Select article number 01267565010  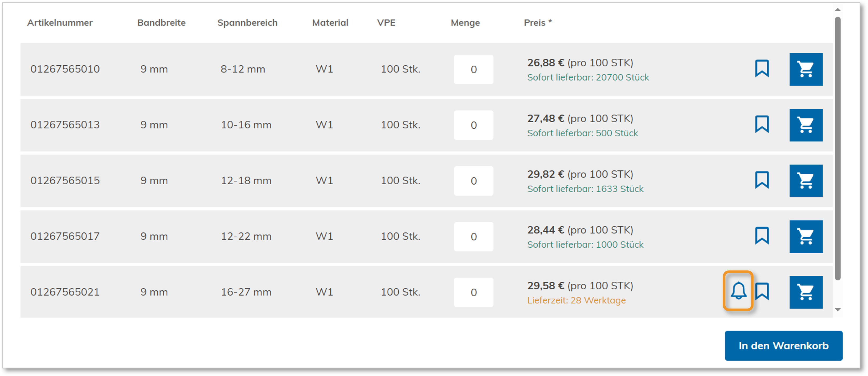tap(65, 69)
